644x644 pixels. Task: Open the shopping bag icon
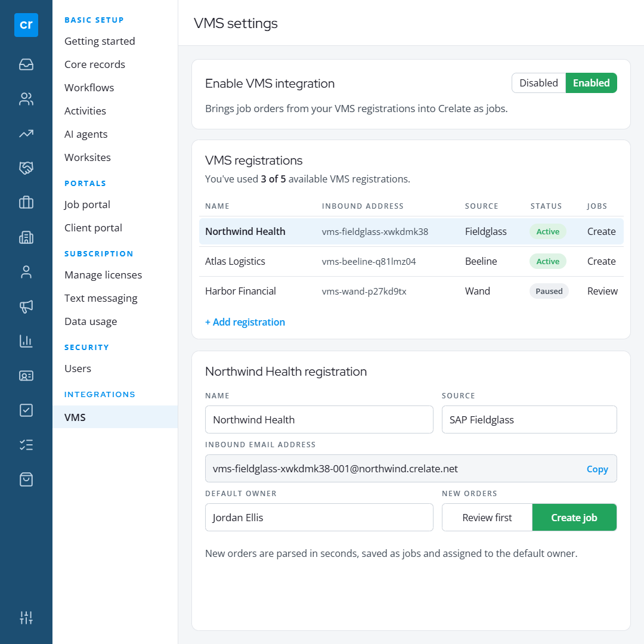(26, 479)
